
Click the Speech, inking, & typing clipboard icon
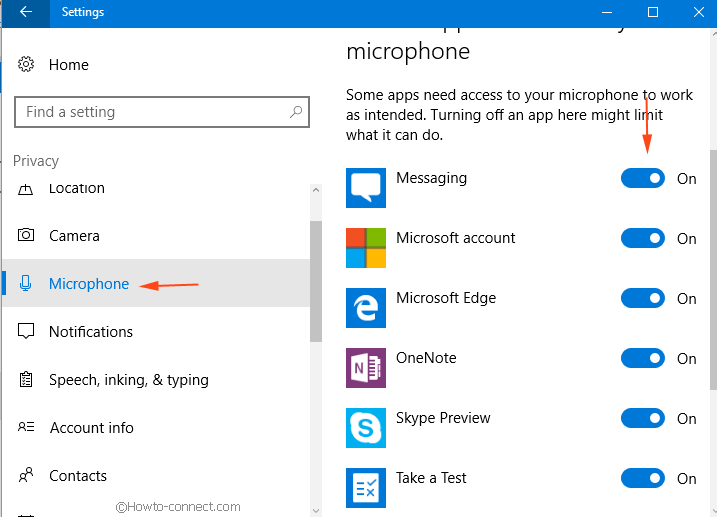point(26,379)
